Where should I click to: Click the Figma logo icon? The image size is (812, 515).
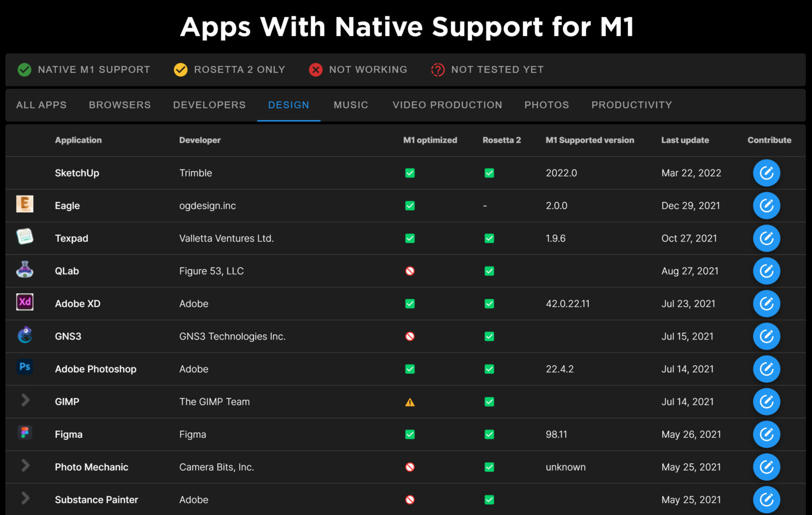click(25, 433)
